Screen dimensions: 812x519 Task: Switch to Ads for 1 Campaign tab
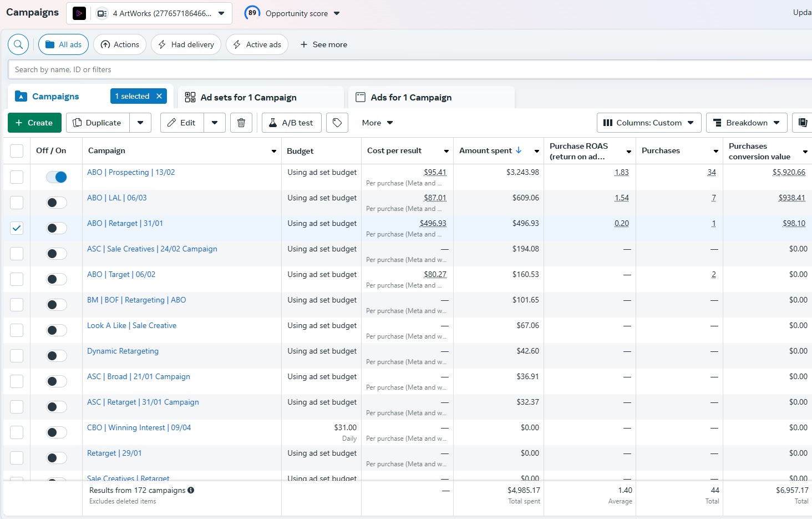tap(411, 97)
